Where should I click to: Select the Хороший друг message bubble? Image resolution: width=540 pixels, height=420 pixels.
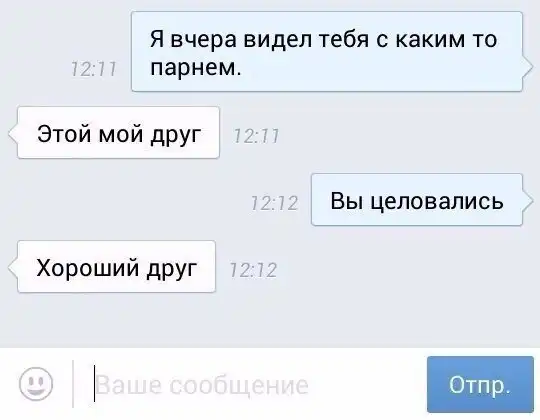click(x=116, y=266)
